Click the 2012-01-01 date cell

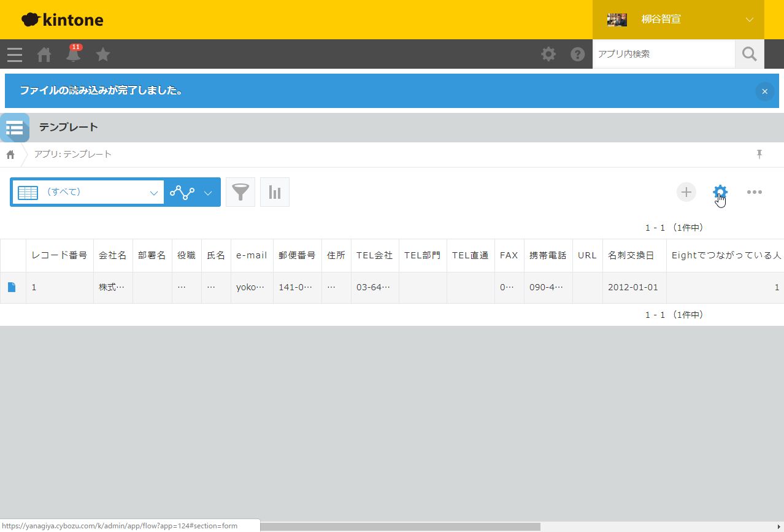[634, 287]
